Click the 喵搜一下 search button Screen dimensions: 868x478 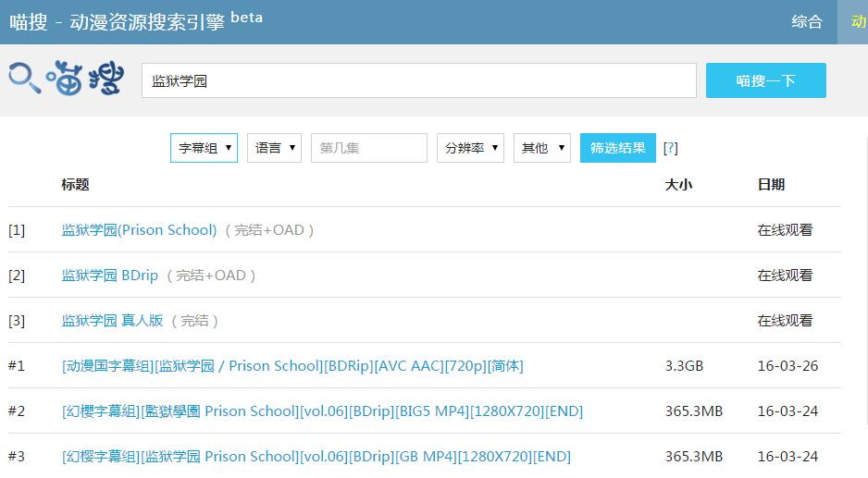[x=765, y=80]
